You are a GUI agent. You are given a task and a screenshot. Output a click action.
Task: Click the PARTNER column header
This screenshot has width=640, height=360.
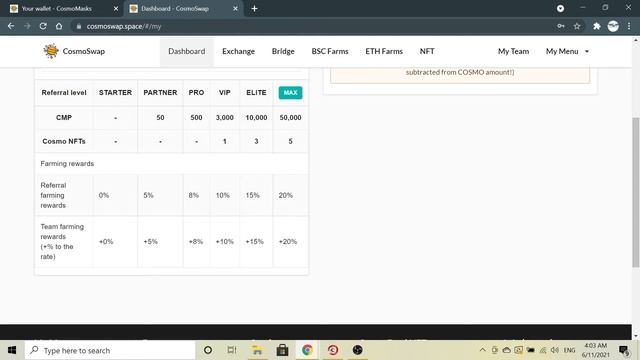tap(160, 93)
